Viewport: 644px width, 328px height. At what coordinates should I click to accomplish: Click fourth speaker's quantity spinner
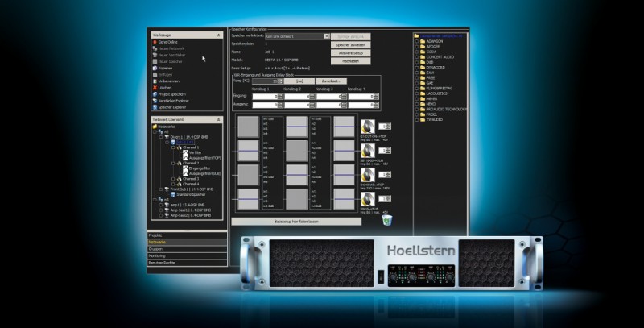pyautogui.click(x=385, y=198)
